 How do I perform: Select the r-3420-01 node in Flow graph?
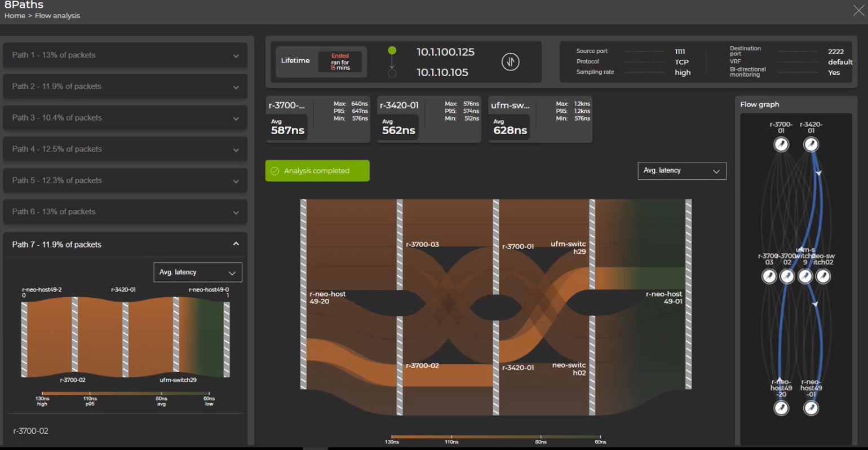pos(811,145)
